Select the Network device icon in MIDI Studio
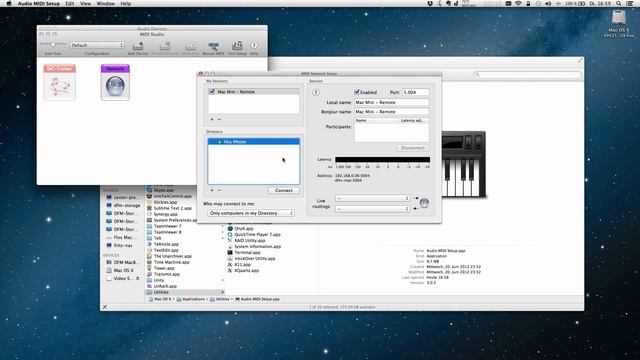This screenshot has height=360, width=640. point(115,82)
